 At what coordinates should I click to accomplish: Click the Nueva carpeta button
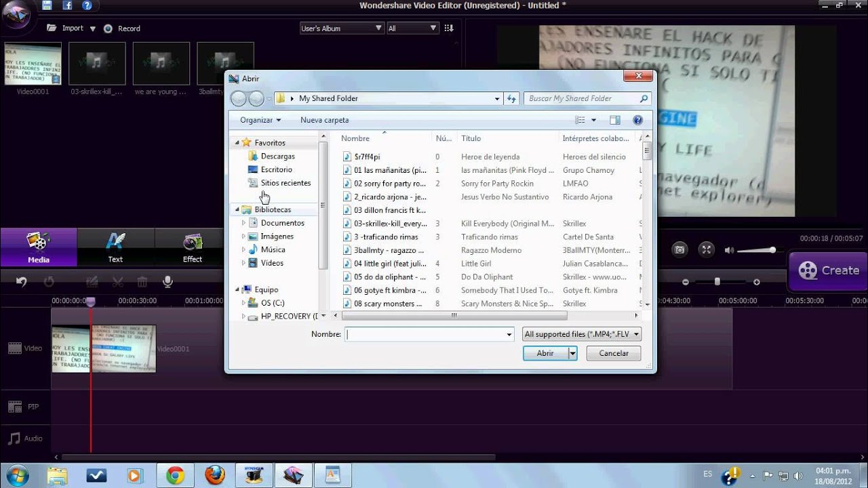click(325, 120)
